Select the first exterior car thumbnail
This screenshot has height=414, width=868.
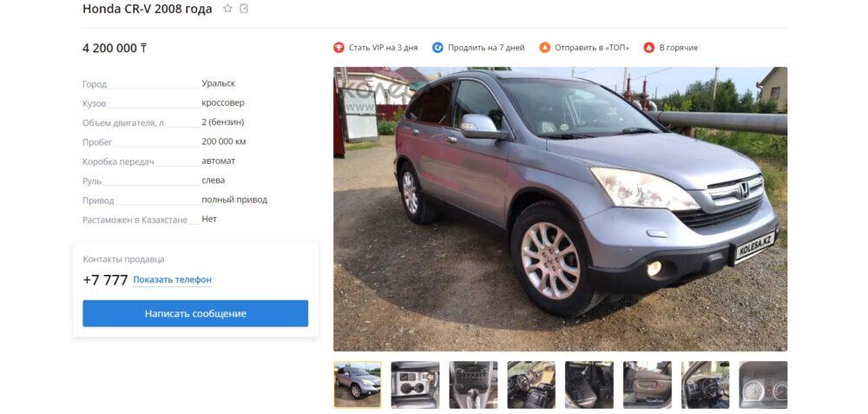(x=357, y=385)
